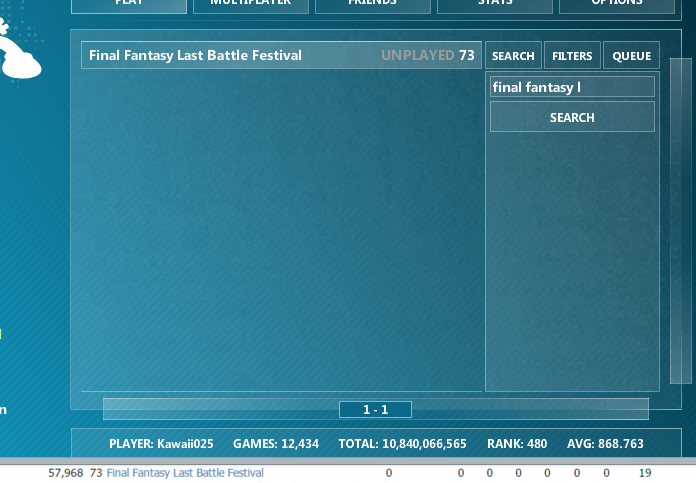The height and width of the screenshot is (483, 696).
Task: Click the '1 - 1' page indicator
Action: pos(375,410)
